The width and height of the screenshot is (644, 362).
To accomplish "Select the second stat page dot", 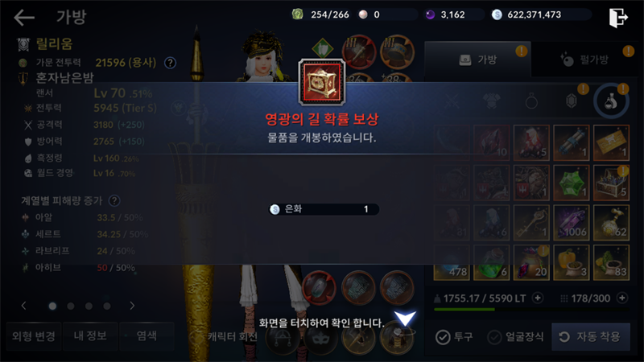I will [71, 306].
